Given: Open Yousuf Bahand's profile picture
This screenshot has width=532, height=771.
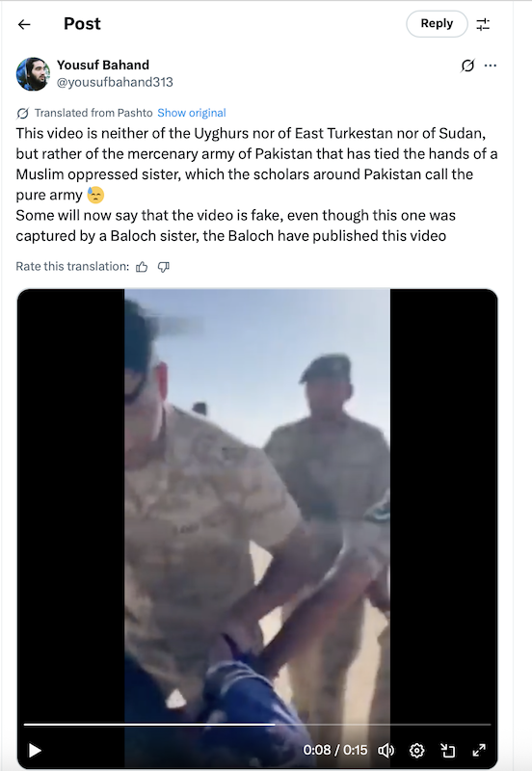Looking at the screenshot, I should click(33, 74).
